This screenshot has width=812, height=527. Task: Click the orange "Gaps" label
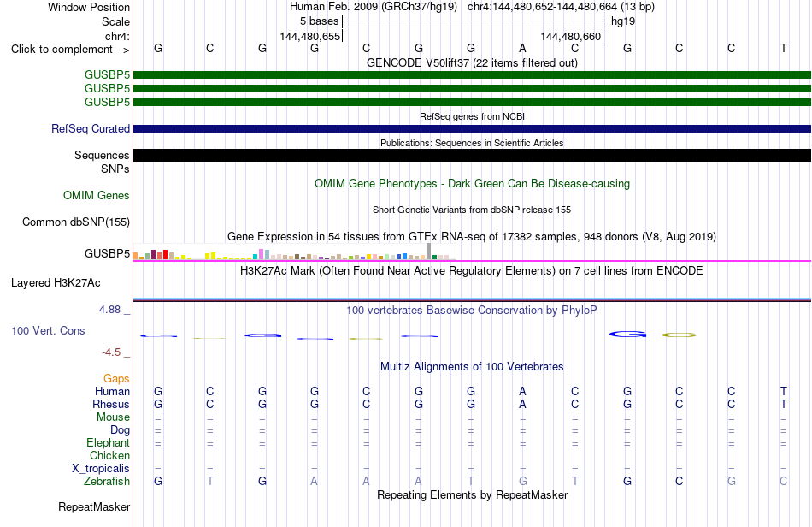tap(116, 379)
